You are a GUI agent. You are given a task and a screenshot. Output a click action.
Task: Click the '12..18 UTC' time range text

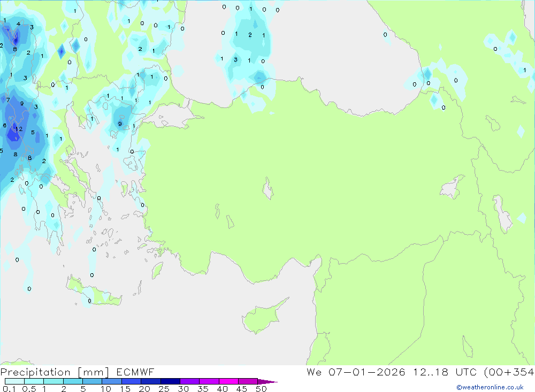click(446, 372)
